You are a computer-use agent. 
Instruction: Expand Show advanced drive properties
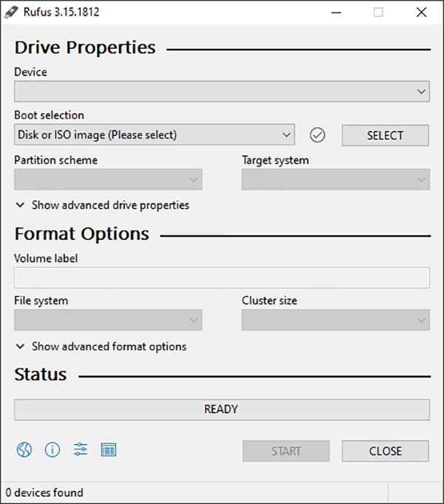click(103, 205)
